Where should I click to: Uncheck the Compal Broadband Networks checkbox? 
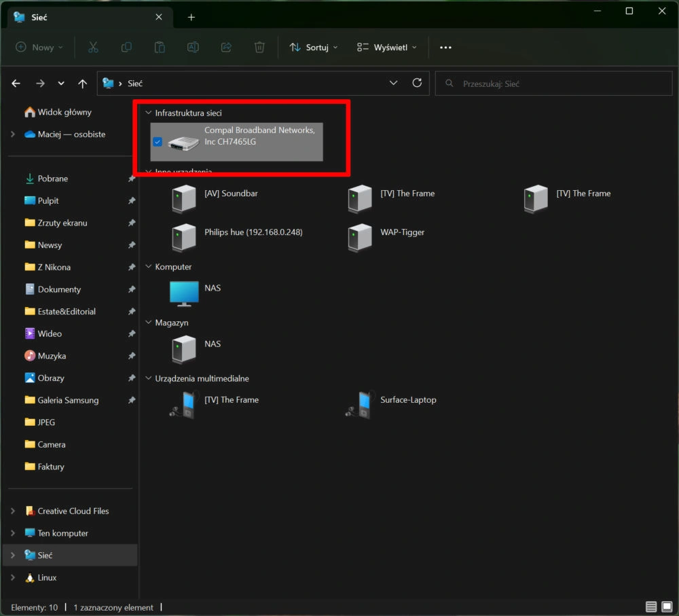coord(158,142)
